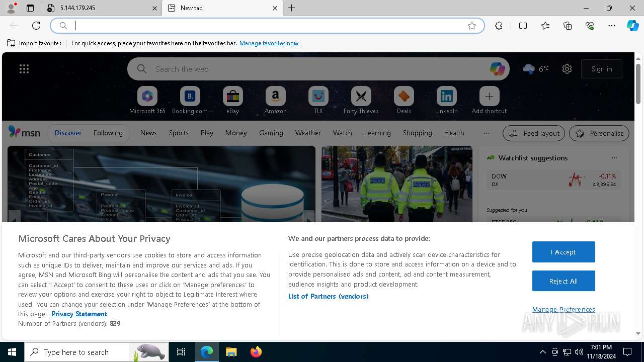The width and height of the screenshot is (644, 362).
Task: Open the Booking.com shortcut
Action: pos(190,100)
